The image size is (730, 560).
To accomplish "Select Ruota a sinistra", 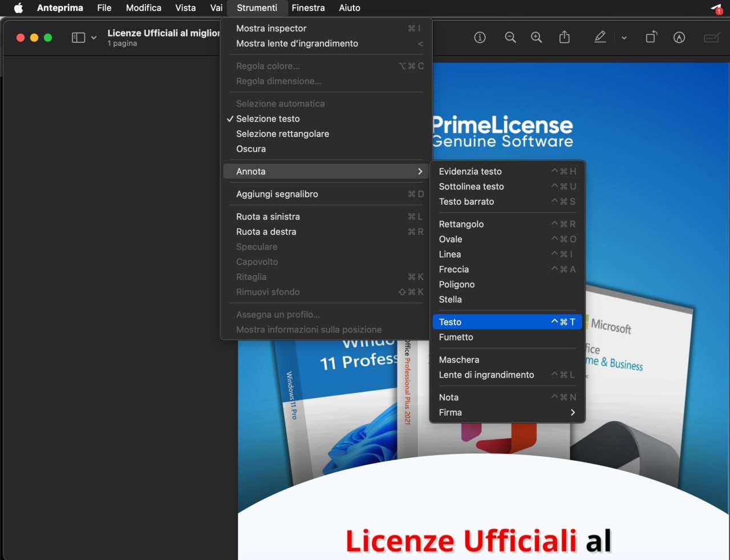I will [268, 217].
